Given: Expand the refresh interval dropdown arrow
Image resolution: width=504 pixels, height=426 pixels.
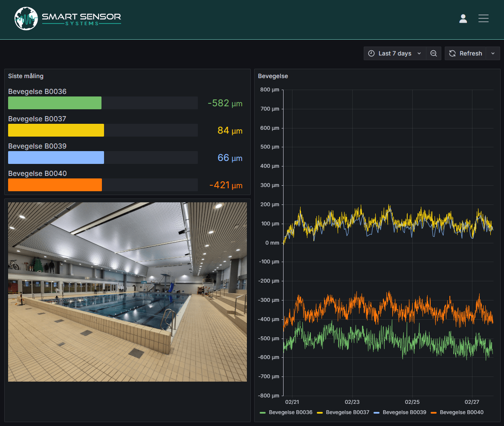Looking at the screenshot, I should tap(493, 53).
